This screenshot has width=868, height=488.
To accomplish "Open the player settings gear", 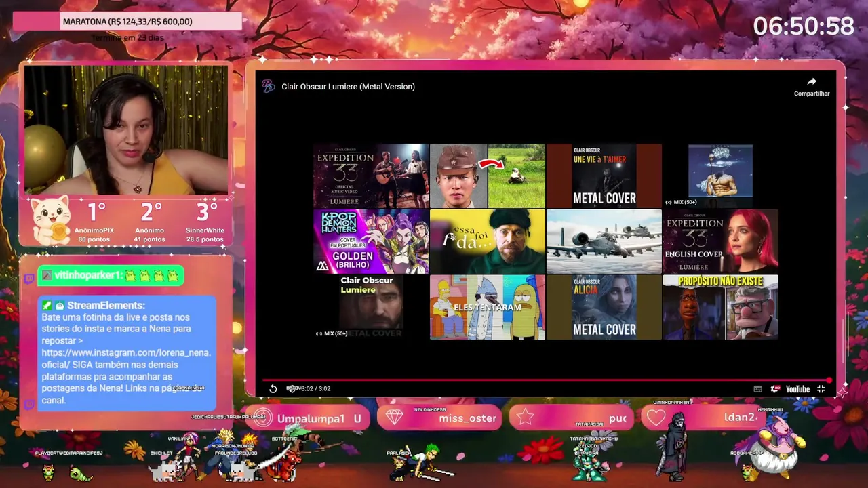I will pyautogui.click(x=775, y=389).
